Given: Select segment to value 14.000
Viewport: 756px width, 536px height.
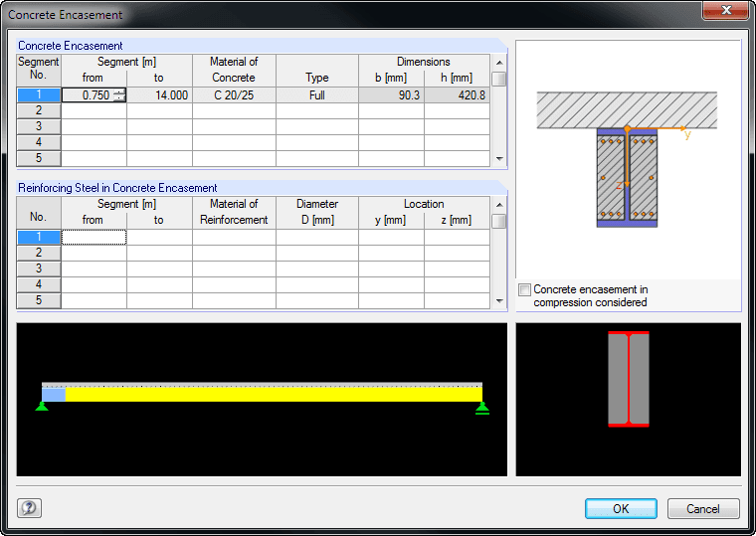Looking at the screenshot, I should [x=159, y=94].
